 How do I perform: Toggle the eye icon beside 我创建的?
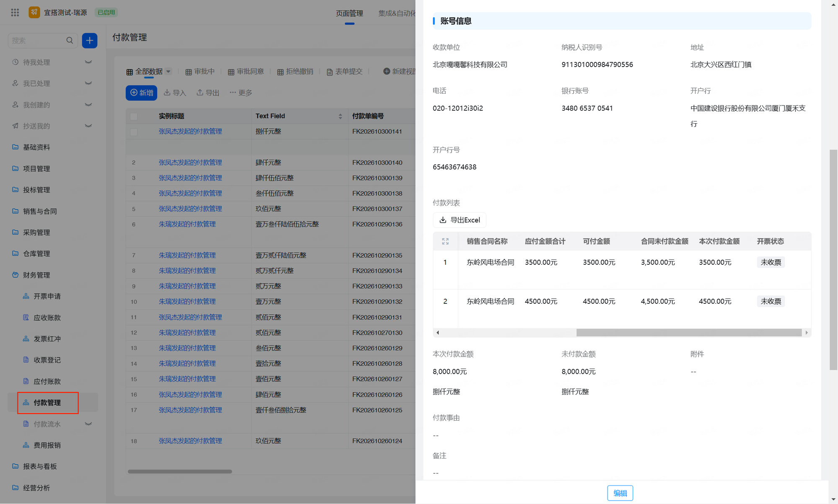(x=88, y=105)
